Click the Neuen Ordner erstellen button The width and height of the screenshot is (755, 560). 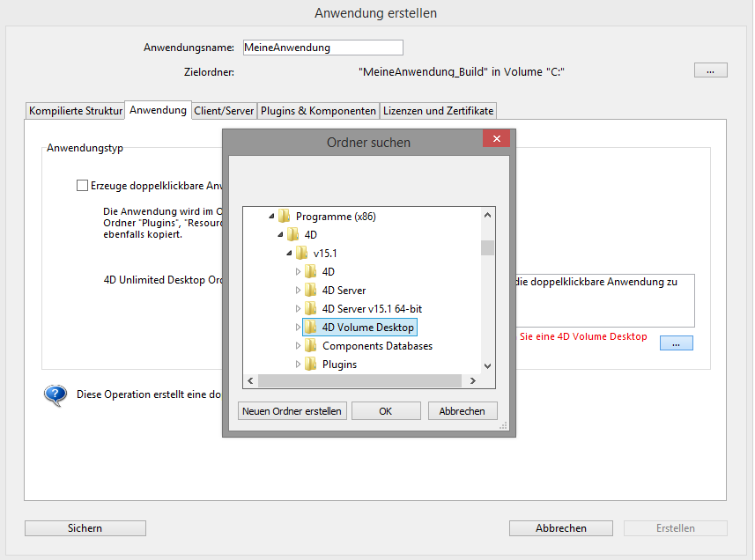[x=292, y=411]
